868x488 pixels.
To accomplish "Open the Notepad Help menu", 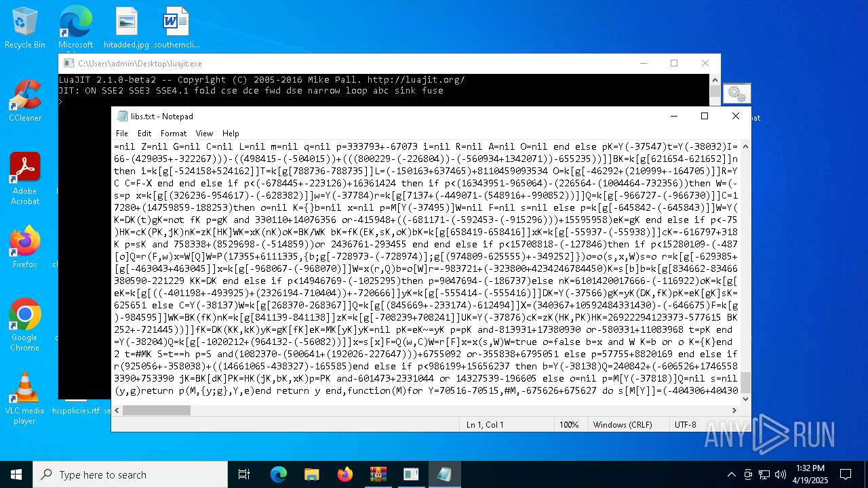I will point(231,134).
